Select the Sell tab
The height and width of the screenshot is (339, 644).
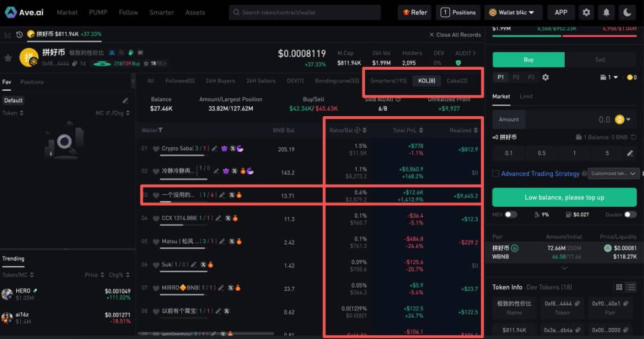(x=600, y=60)
